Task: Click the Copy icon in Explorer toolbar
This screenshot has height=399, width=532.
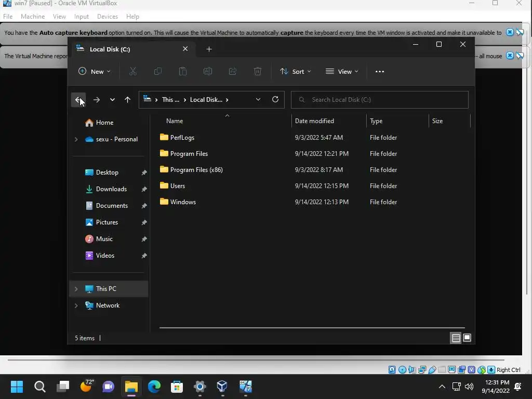Action: click(158, 71)
